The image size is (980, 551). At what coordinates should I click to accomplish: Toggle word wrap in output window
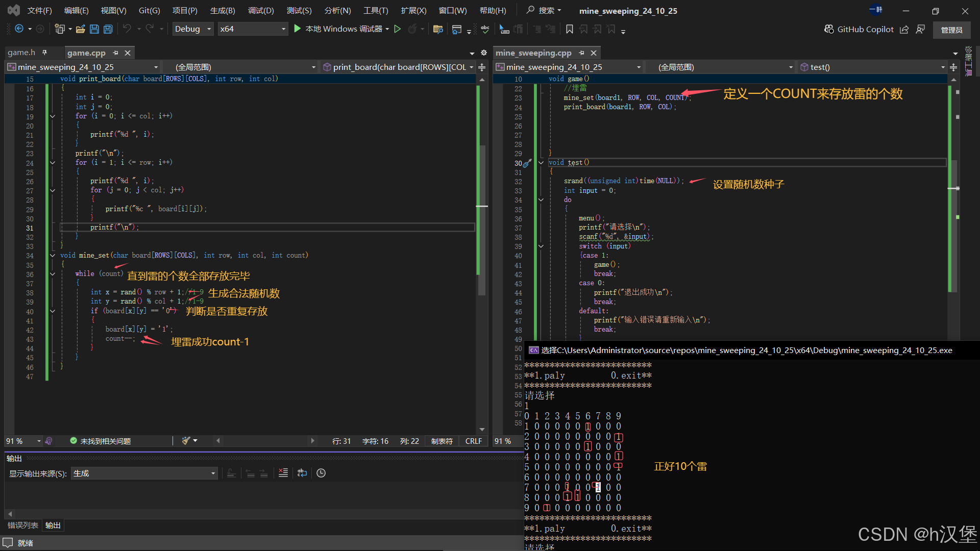302,473
